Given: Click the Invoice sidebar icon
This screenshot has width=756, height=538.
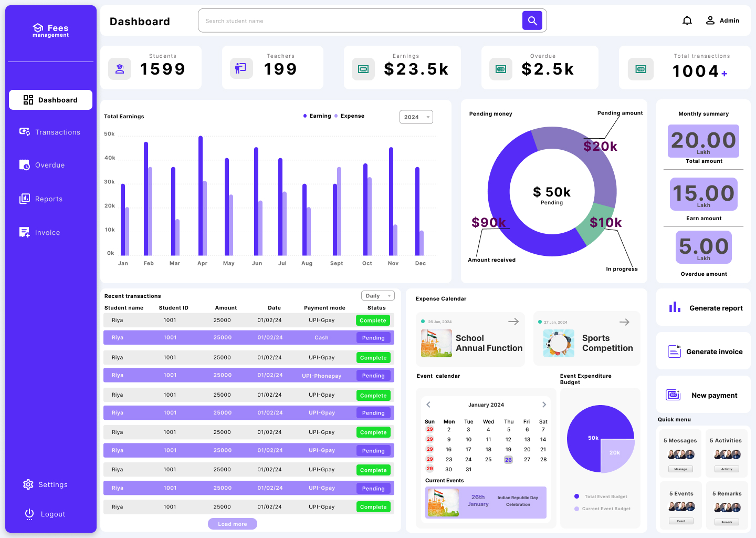Looking at the screenshot, I should click(x=25, y=232).
